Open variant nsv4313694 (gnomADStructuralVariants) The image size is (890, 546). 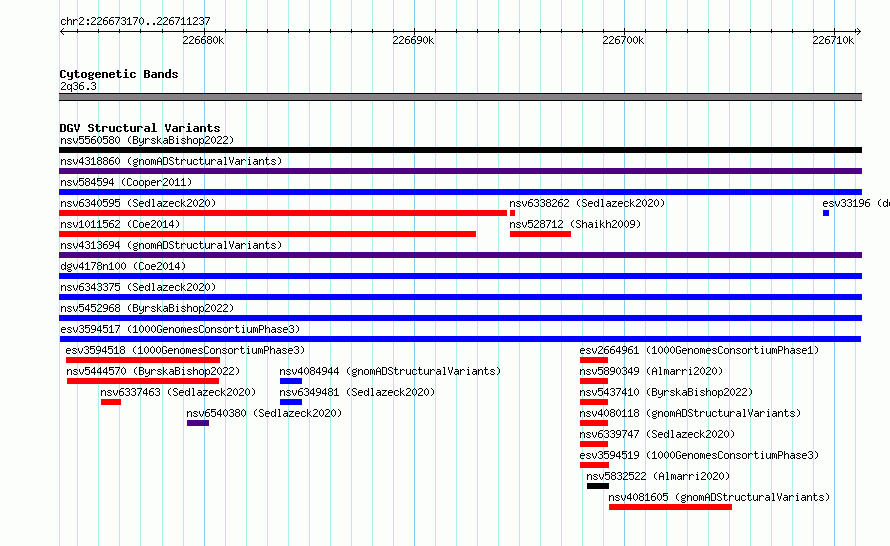(x=171, y=245)
